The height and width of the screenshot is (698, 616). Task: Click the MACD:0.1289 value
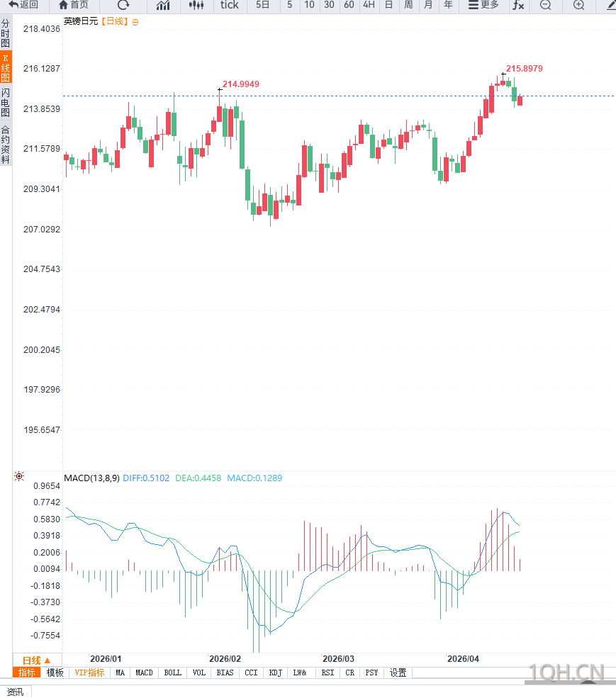[254, 478]
